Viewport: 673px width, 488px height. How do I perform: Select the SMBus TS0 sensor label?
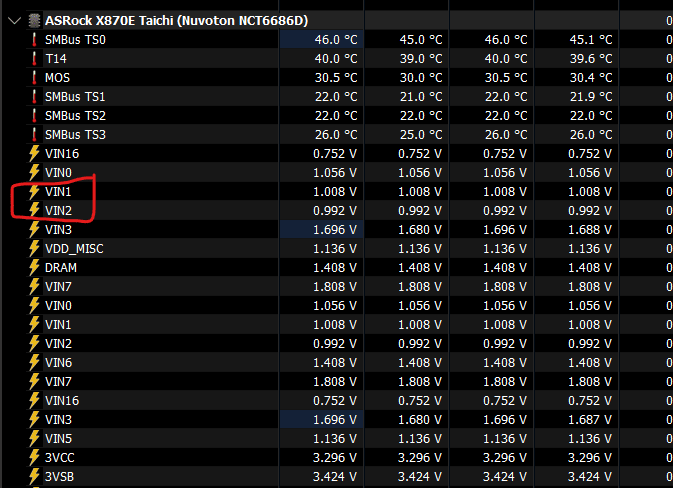click(75, 40)
